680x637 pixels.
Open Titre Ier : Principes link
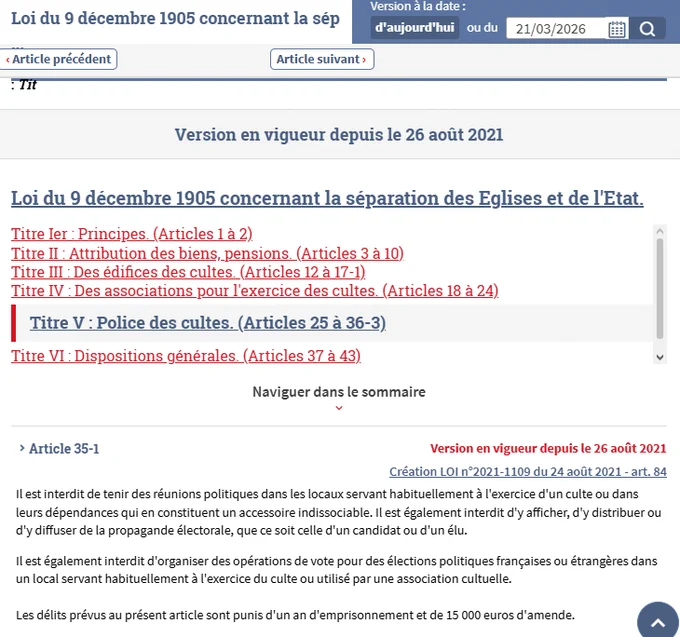point(132,234)
